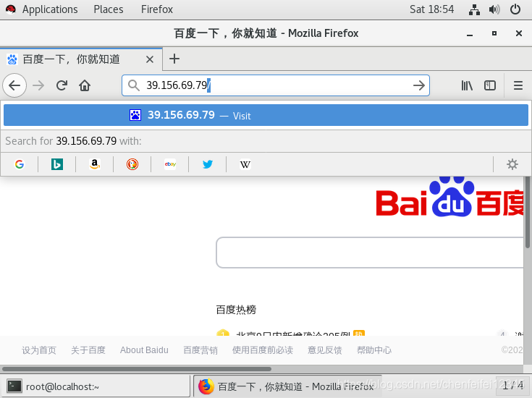532x398 pixels.
Task: Select the 39.156.69.79 Visit suggestion
Action: [x=266, y=115]
